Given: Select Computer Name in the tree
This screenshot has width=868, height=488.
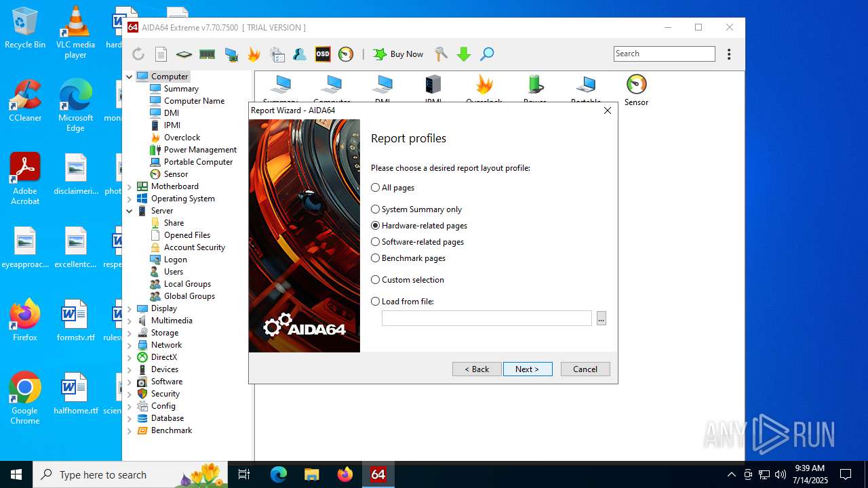Looking at the screenshot, I should click(x=194, y=101).
